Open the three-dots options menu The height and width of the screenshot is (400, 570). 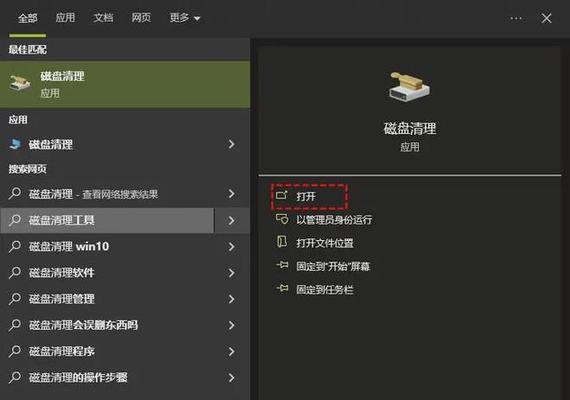[x=516, y=18]
